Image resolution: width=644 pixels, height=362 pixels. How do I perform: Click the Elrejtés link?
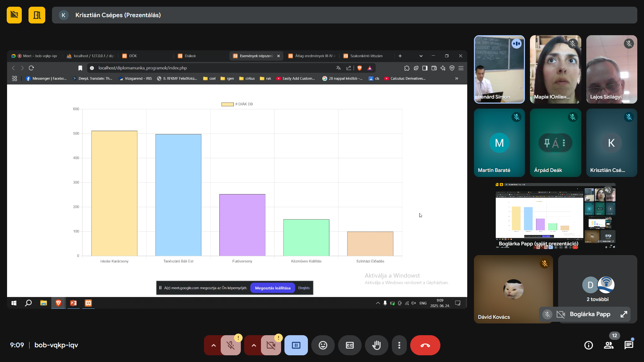[x=304, y=288]
